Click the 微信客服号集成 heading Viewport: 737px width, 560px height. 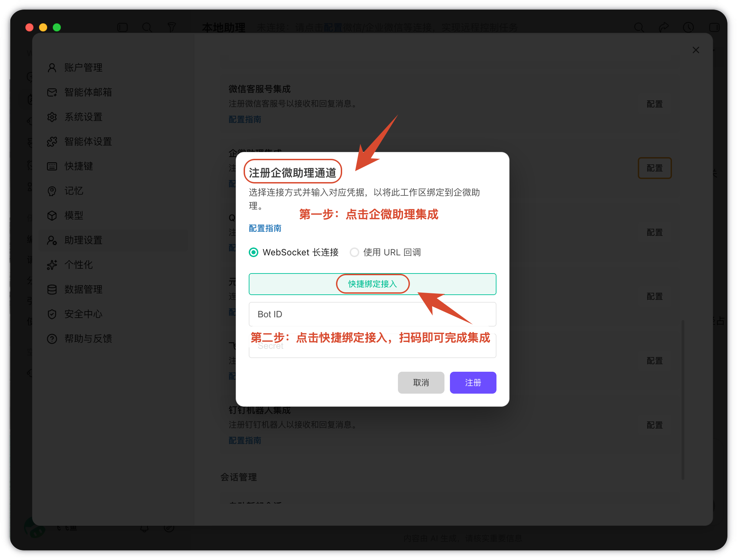pos(259,89)
